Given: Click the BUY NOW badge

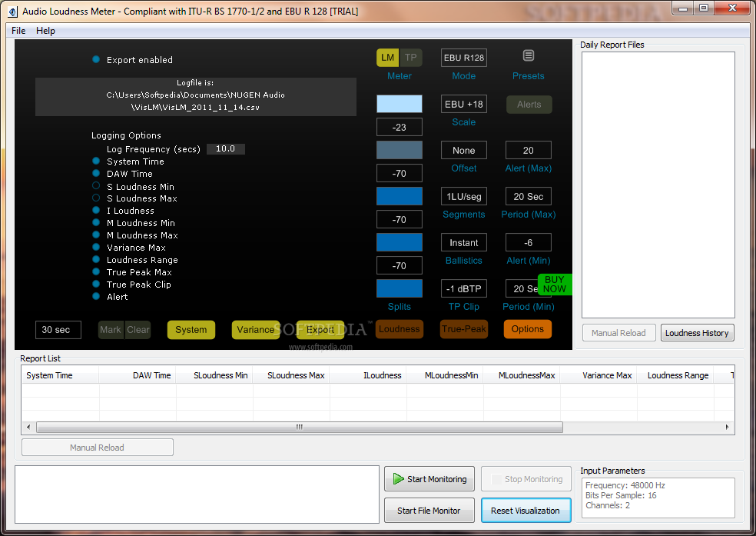Looking at the screenshot, I should (555, 285).
